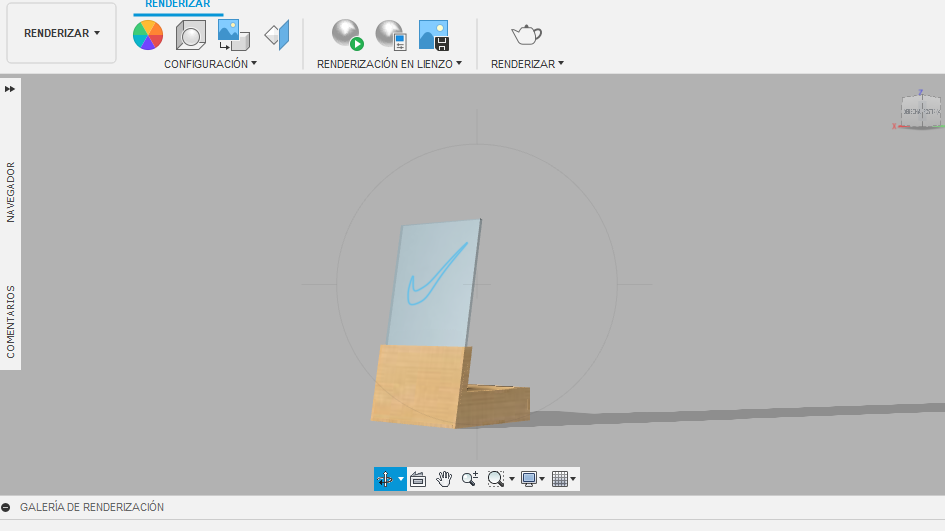Screen dimensions: 945x531
Task: Select the Zoom magnifier tool
Action: coord(469,479)
